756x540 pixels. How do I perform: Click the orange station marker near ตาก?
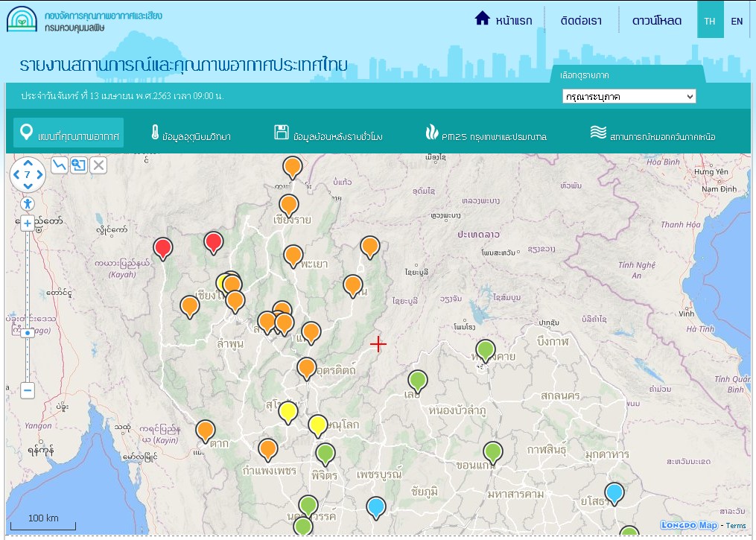(x=206, y=430)
